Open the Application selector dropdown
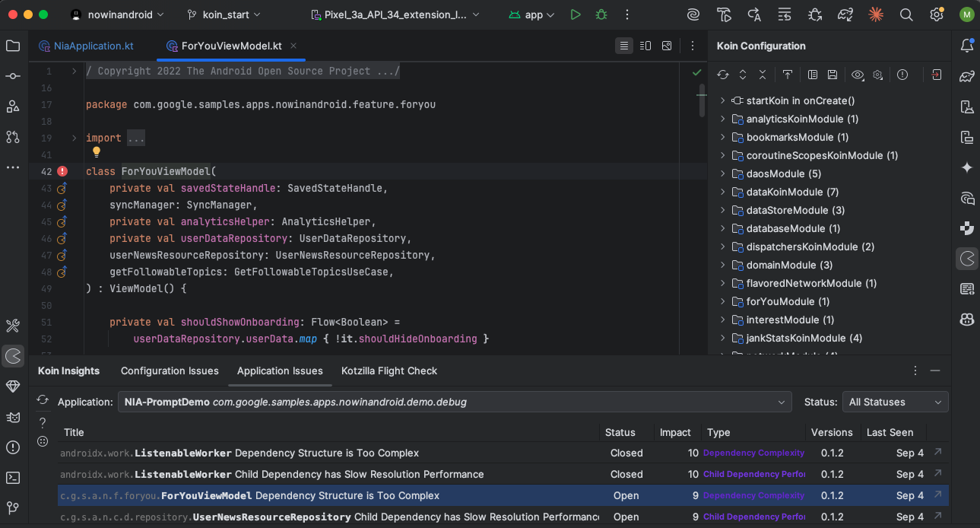This screenshot has width=980, height=528. tap(455, 402)
